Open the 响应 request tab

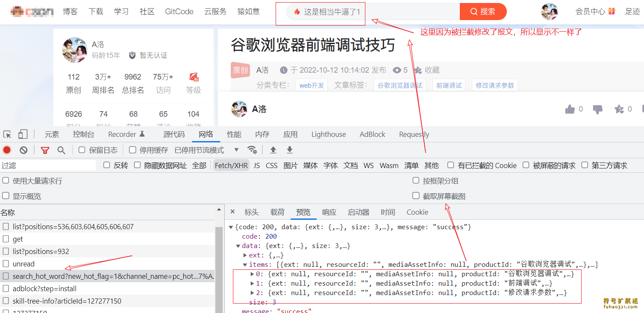pos(329,212)
